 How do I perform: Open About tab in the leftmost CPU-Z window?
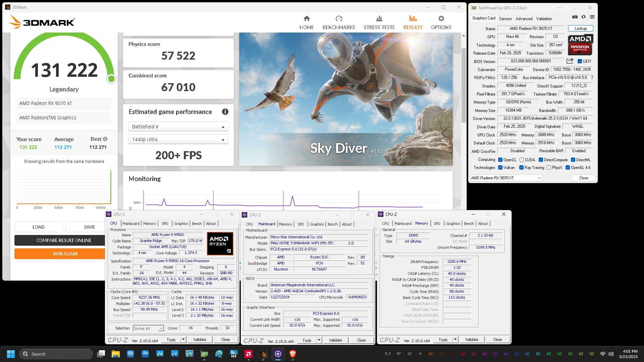click(x=211, y=224)
